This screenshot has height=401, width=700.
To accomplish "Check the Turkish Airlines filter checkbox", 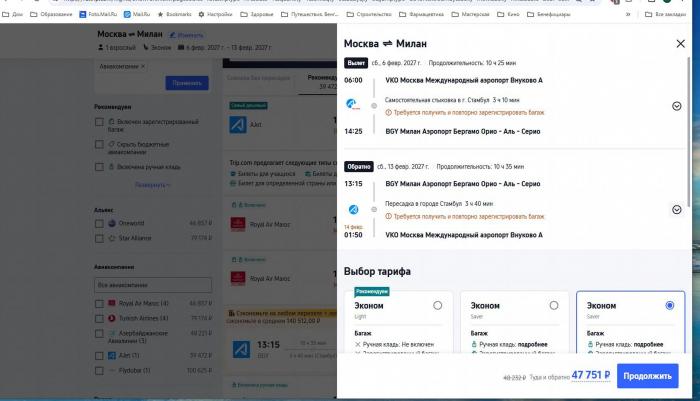I will tap(99, 318).
